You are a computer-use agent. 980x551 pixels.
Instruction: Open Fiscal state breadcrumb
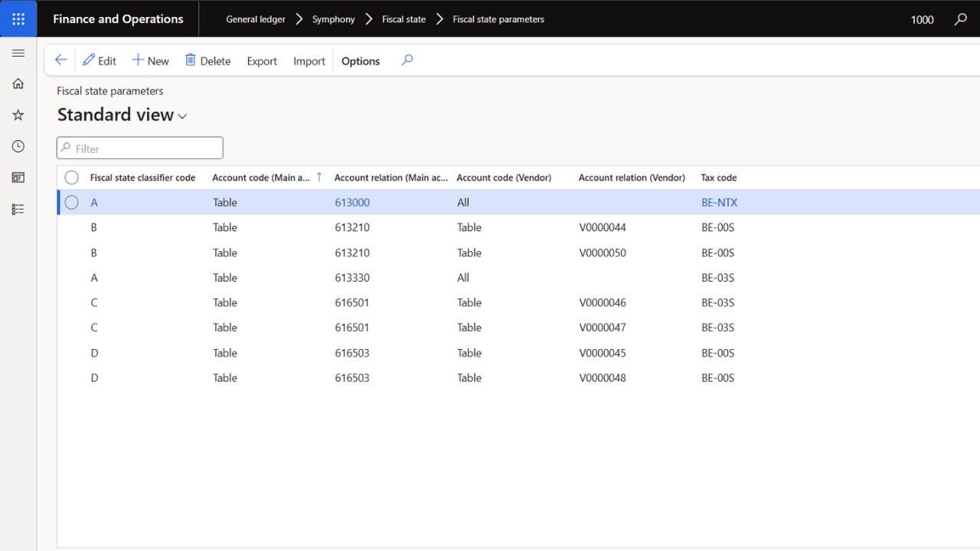[x=403, y=19]
